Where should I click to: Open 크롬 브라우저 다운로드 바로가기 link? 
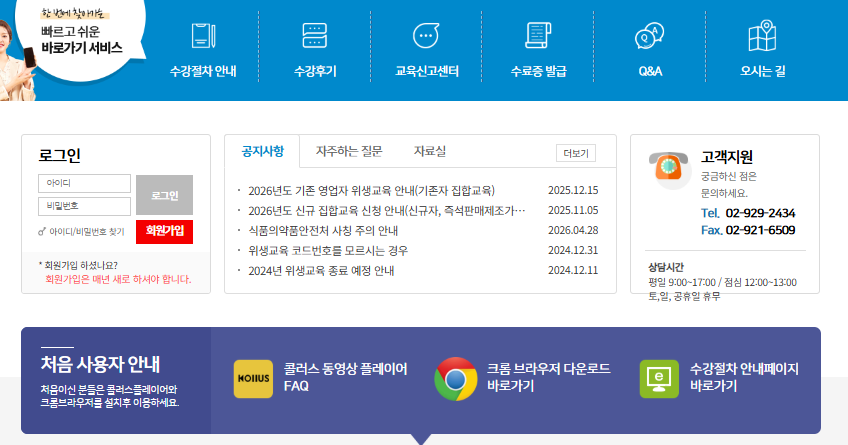coord(548,377)
